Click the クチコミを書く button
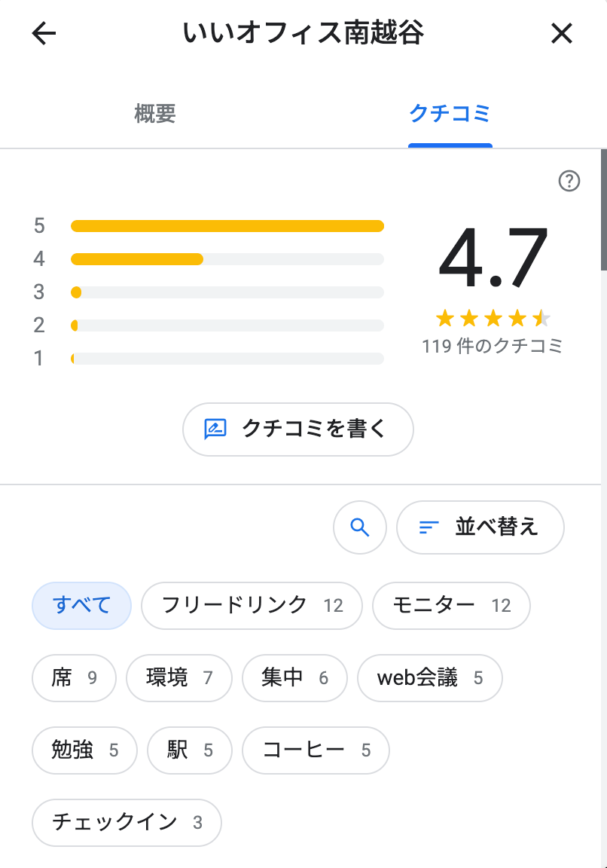The image size is (607, 868). pyautogui.click(x=297, y=429)
